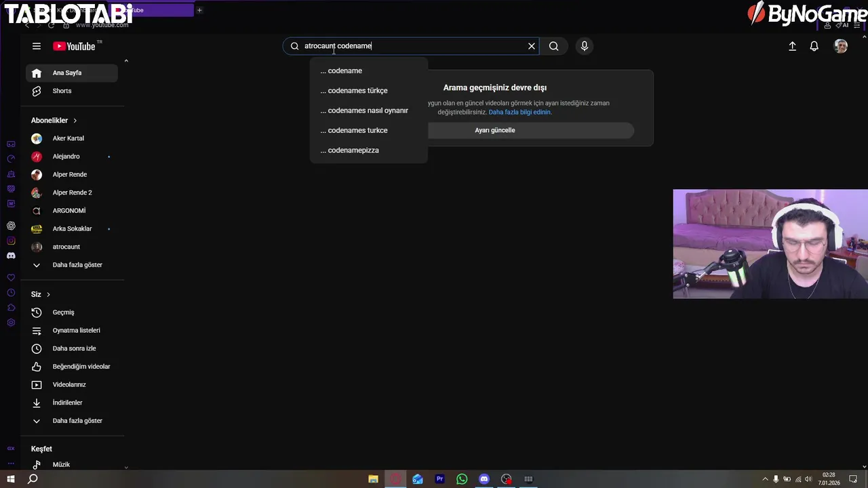Open Geçmiş history
Screen dimensions: 868x488
(x=72, y=312)
